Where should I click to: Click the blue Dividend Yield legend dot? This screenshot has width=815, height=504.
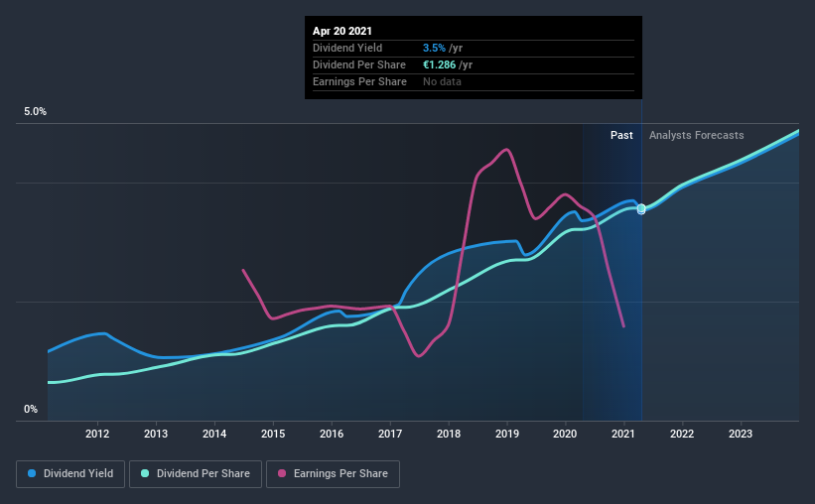coord(32,473)
